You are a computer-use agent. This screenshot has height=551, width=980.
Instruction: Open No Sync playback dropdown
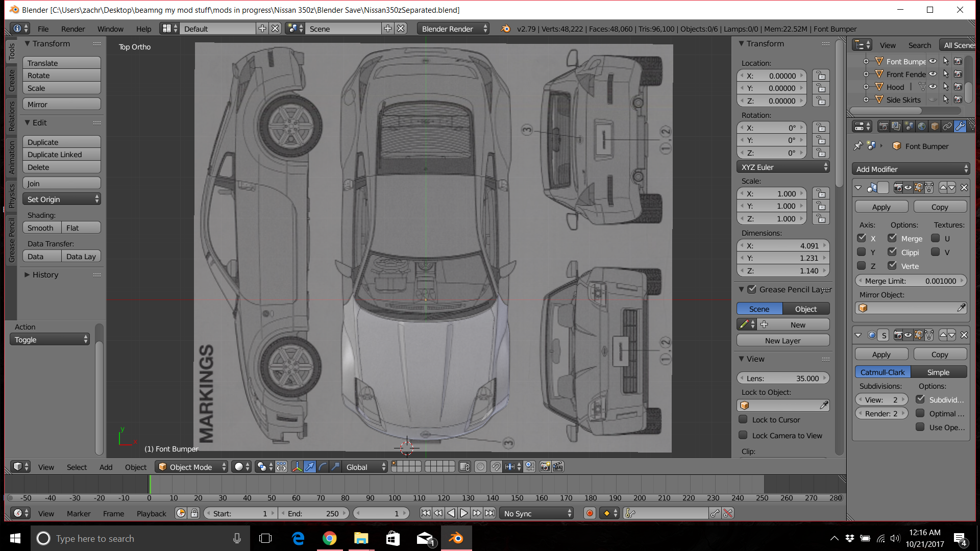[x=537, y=513]
